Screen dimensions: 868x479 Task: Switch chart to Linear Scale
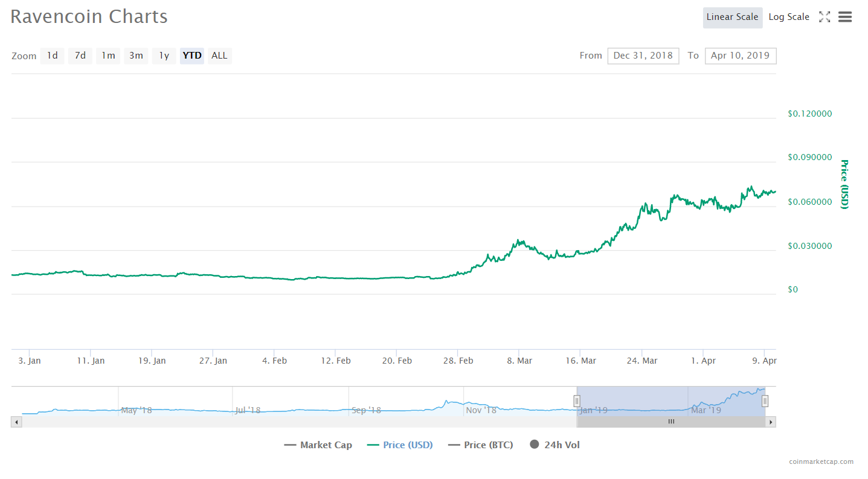[x=732, y=17]
